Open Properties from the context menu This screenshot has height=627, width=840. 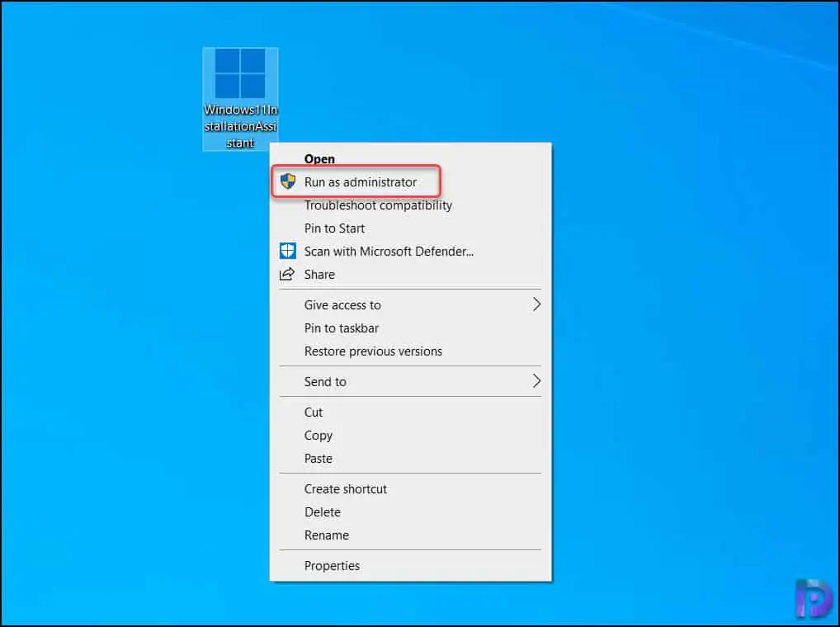410,565
